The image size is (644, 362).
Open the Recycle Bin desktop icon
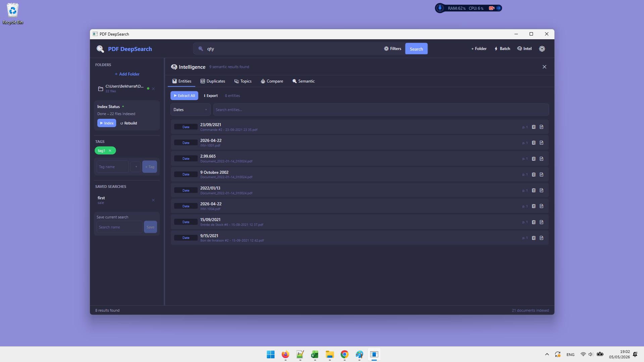point(13,13)
